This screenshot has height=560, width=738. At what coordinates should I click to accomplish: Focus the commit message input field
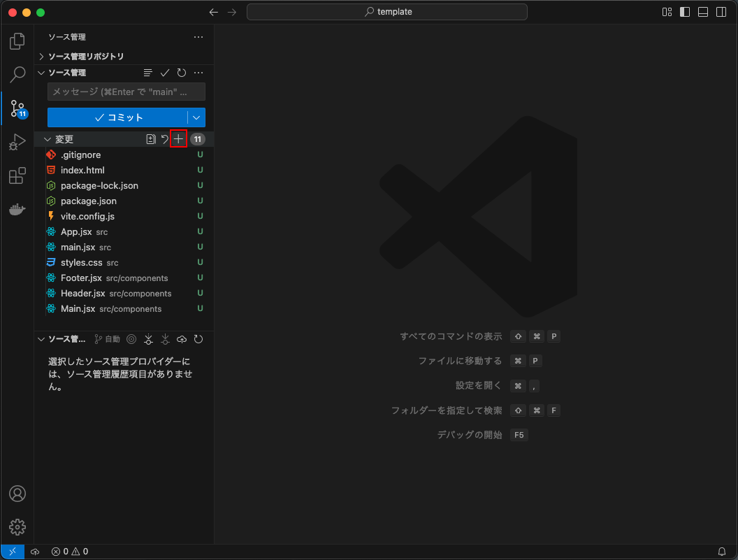[x=126, y=92]
